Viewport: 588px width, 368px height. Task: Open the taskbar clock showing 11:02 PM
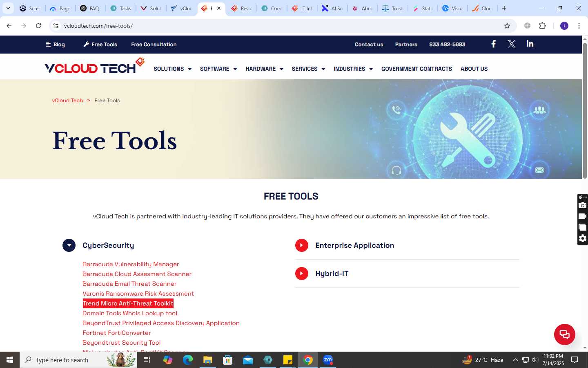pos(553,360)
